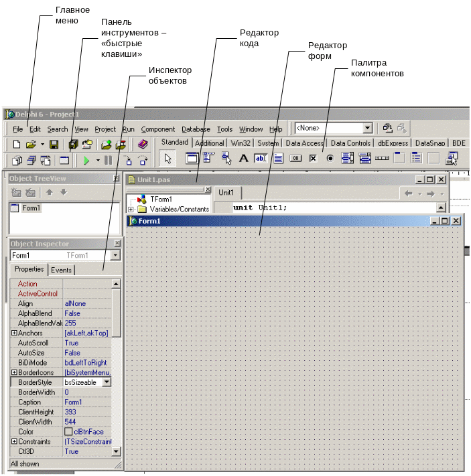Click the Save floppy disk icon

tap(54, 145)
